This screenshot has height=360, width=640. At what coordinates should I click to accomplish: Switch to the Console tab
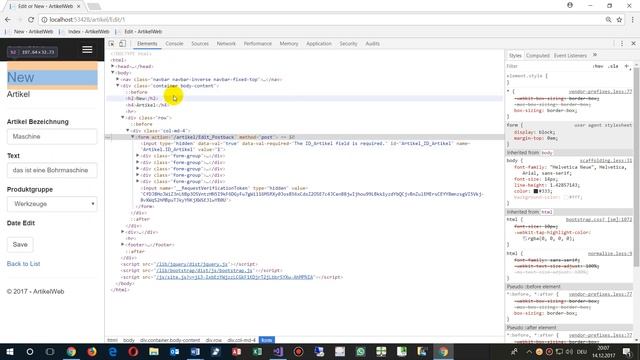click(174, 44)
